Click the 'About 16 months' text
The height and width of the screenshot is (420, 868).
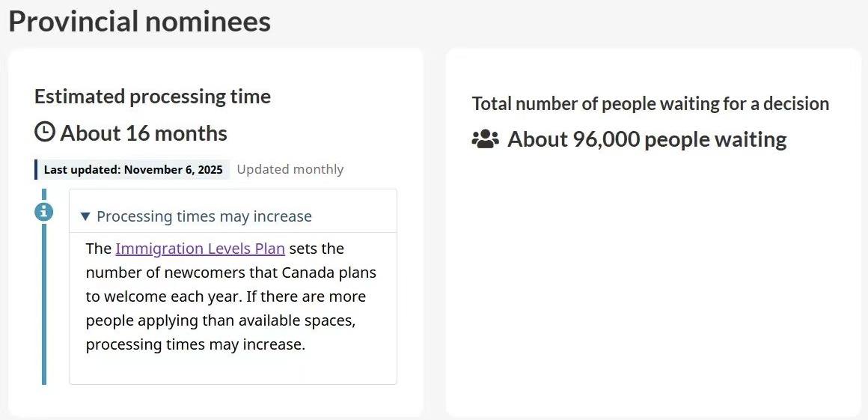pyautogui.click(x=144, y=133)
